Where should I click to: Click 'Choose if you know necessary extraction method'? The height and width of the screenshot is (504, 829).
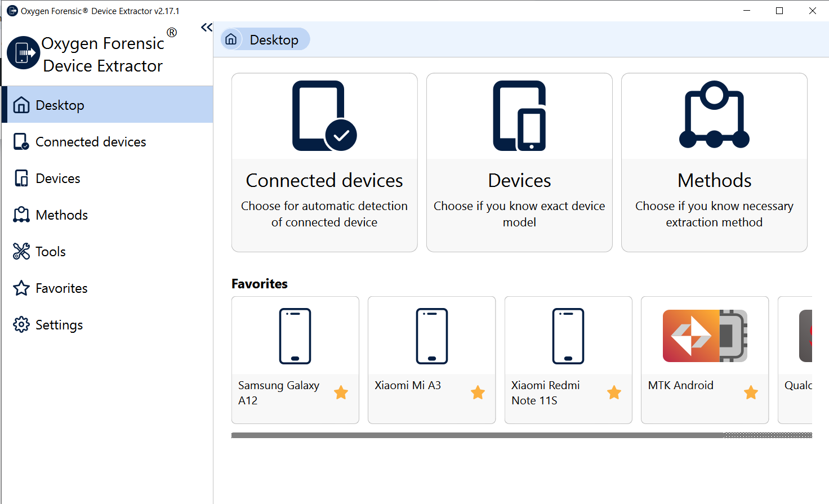coord(714,214)
